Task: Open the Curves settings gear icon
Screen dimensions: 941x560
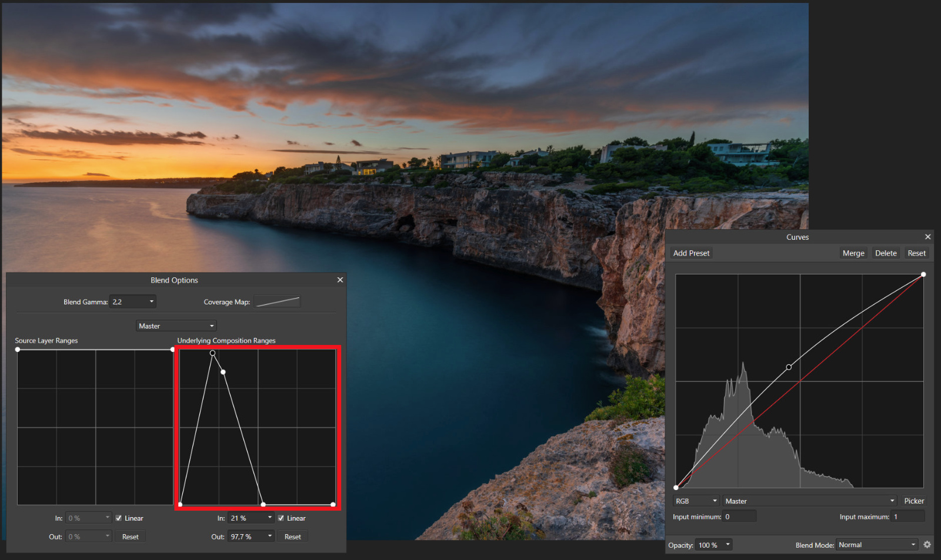Action: 927,545
